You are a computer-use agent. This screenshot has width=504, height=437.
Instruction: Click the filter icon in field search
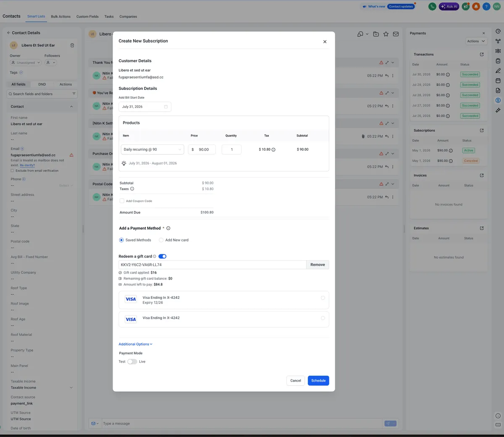click(x=74, y=94)
